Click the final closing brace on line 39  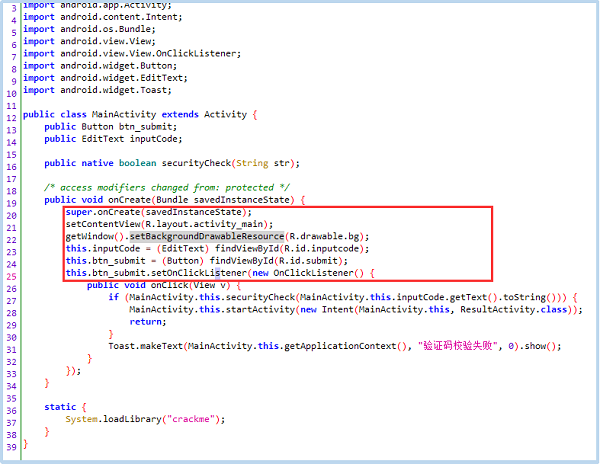coord(25,444)
